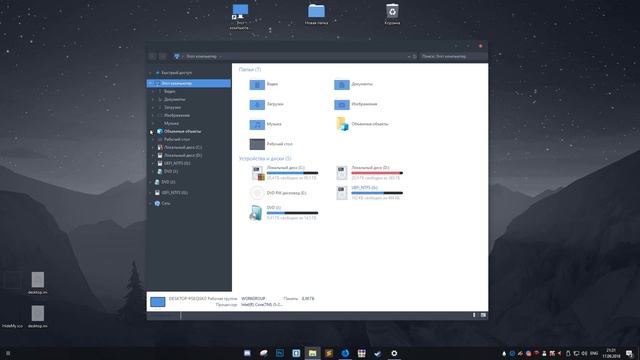Go back using Explorer back arrow

coord(152,56)
